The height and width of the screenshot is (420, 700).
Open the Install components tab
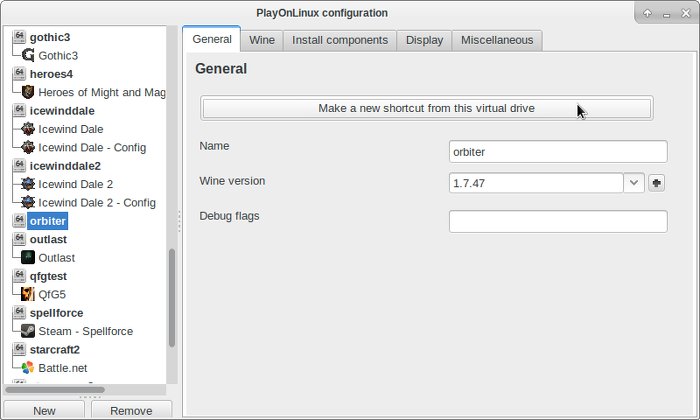(x=340, y=40)
